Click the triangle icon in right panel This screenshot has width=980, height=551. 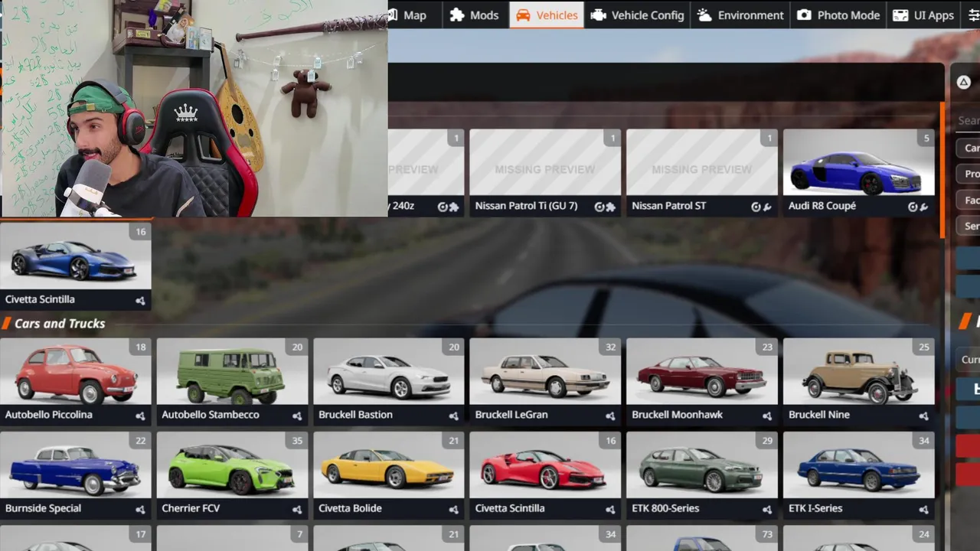964,82
